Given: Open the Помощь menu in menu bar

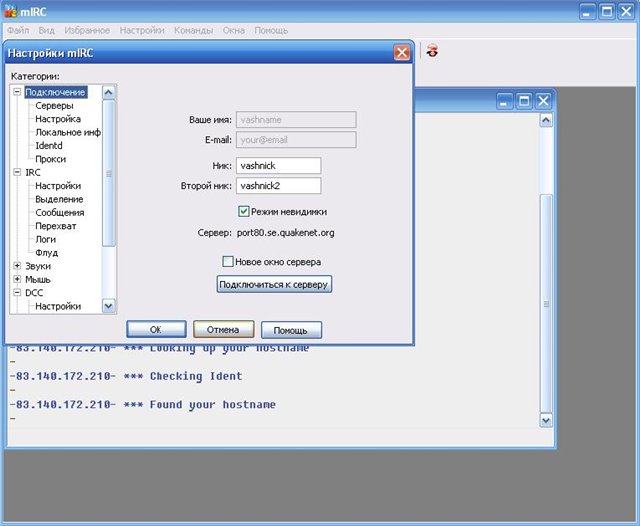Looking at the screenshot, I should 271,30.
